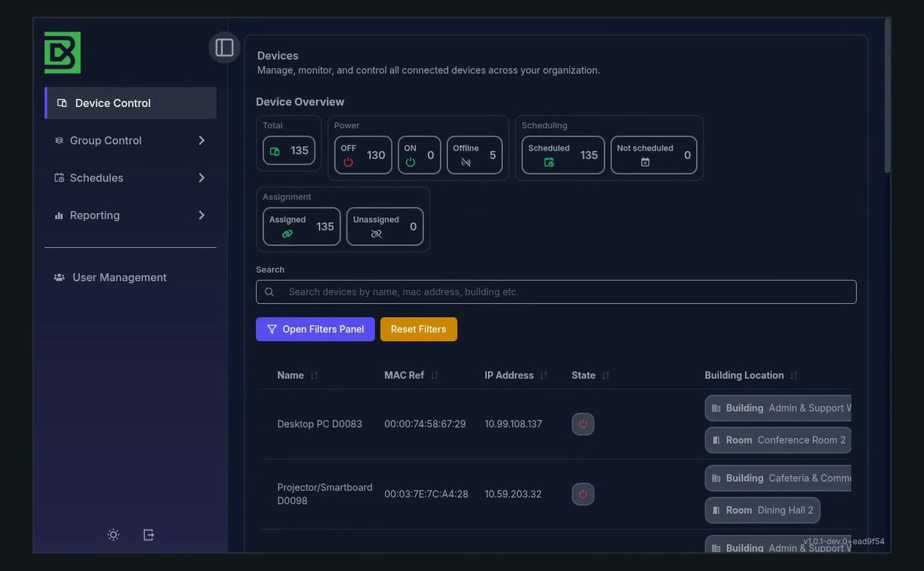Open the Device Control menu item
Image resolution: width=924 pixels, height=571 pixels.
coord(131,103)
